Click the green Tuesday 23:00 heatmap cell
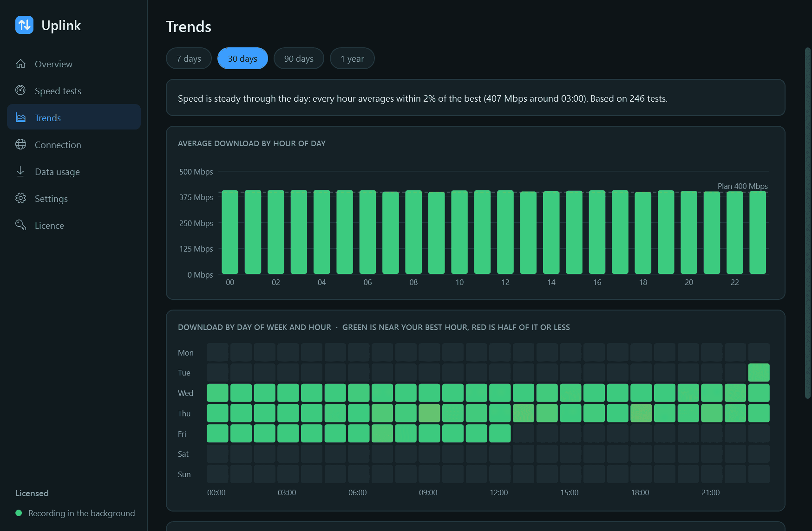Screen dimensions: 812x531 click(x=759, y=373)
